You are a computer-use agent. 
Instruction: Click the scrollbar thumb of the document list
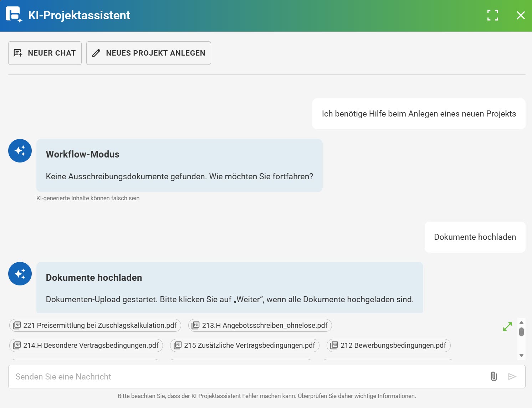click(521, 331)
